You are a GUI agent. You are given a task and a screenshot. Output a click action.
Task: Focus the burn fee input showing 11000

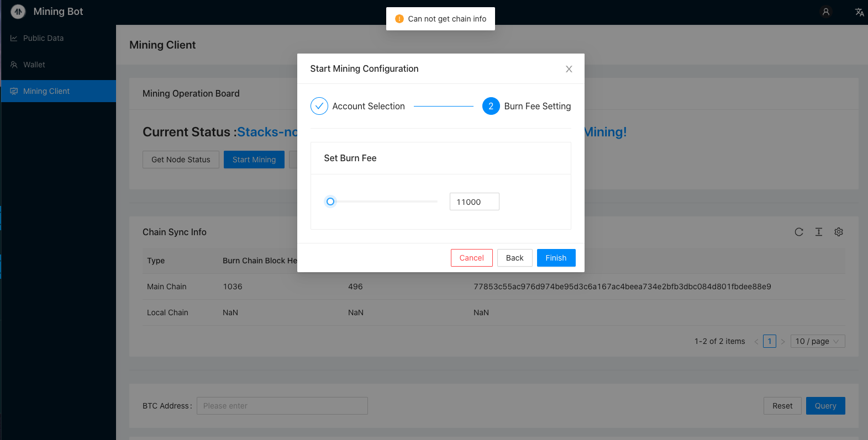tap(475, 202)
